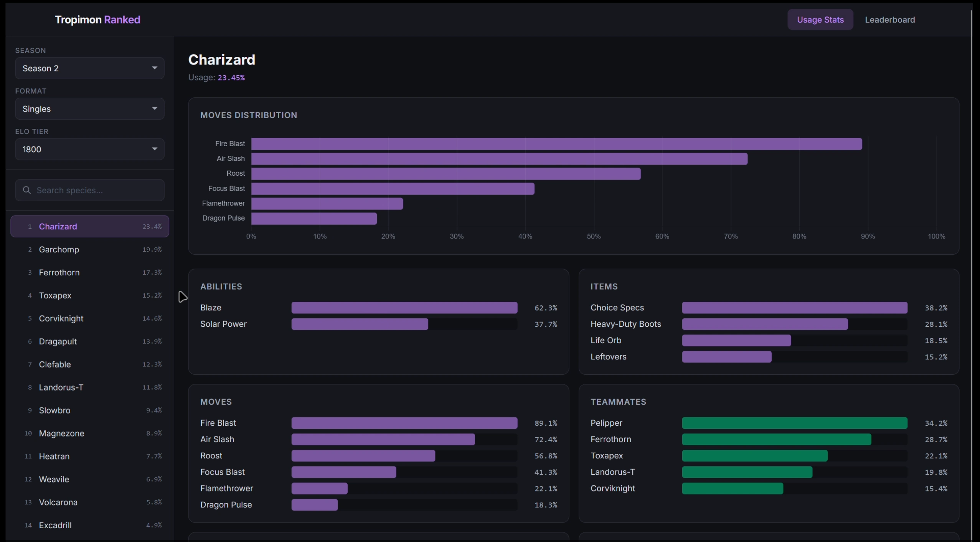This screenshot has height=542, width=980.
Task: Open the Season 2 dropdown
Action: pyautogui.click(x=89, y=68)
